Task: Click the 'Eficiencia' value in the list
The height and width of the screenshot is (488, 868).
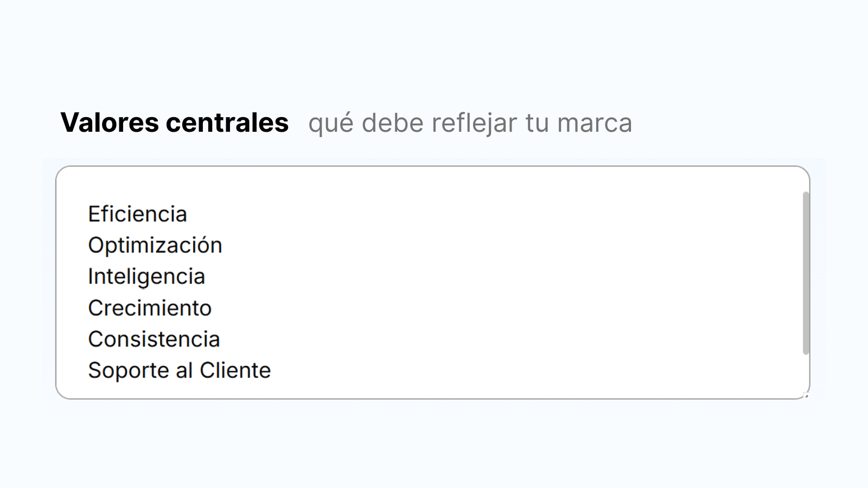Action: click(137, 214)
